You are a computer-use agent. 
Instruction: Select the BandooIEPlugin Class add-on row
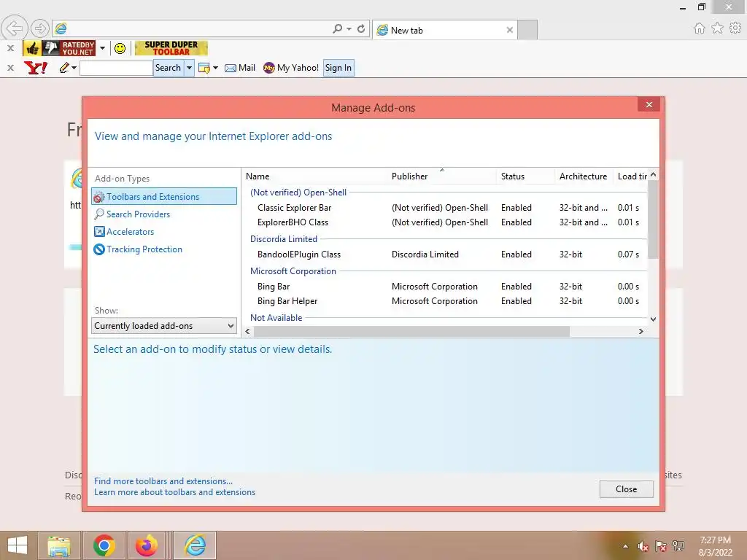point(445,254)
